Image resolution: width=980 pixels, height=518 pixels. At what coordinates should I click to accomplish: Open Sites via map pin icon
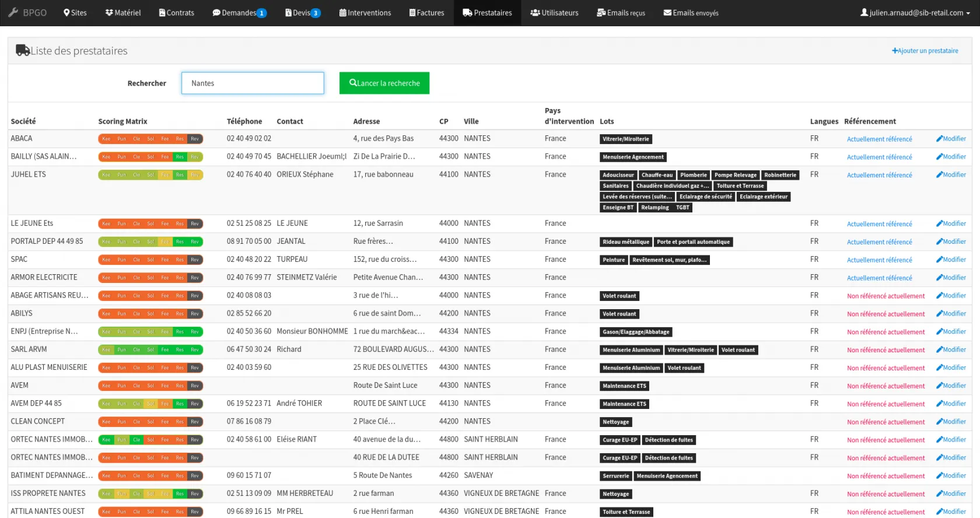(66, 13)
